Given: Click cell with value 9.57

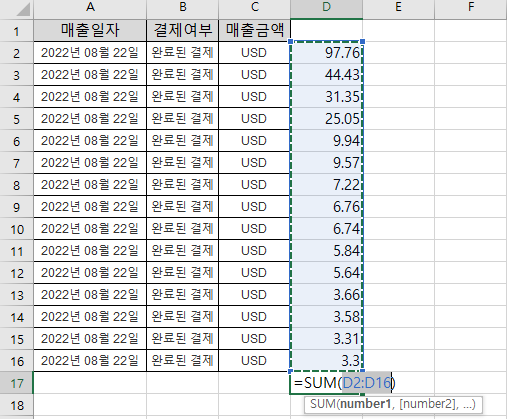Looking at the screenshot, I should tap(326, 163).
